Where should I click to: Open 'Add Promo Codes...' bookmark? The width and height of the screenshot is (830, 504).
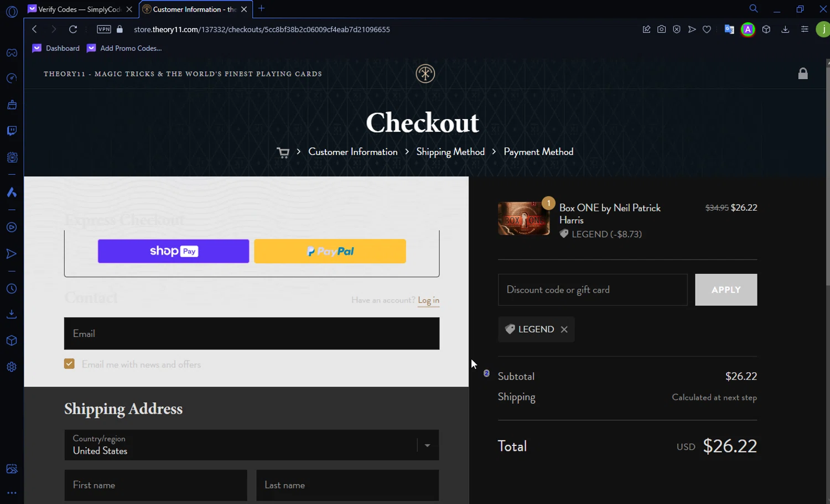point(124,48)
